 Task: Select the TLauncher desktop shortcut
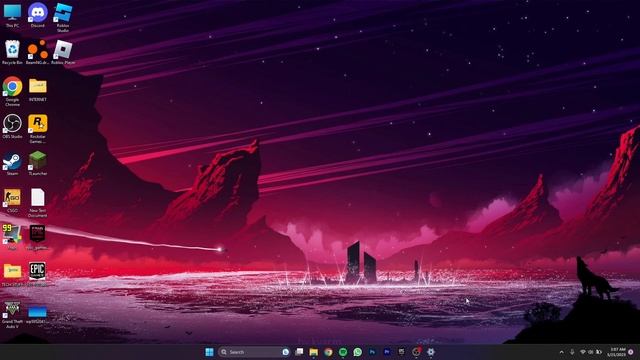point(38,163)
